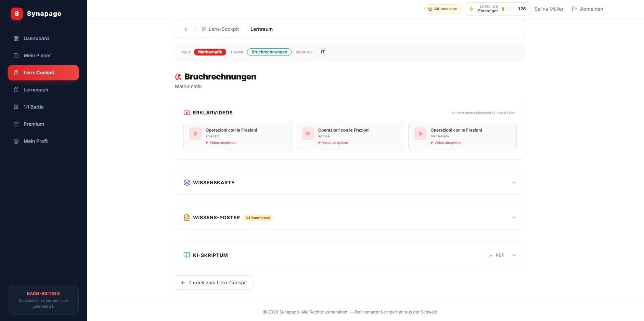Follow the Lern-Cockpit breadcrumb link

click(220, 29)
